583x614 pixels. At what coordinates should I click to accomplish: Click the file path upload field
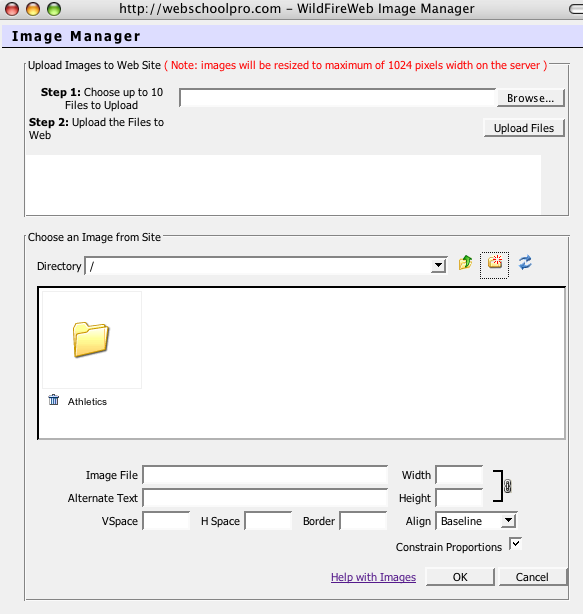pos(338,98)
